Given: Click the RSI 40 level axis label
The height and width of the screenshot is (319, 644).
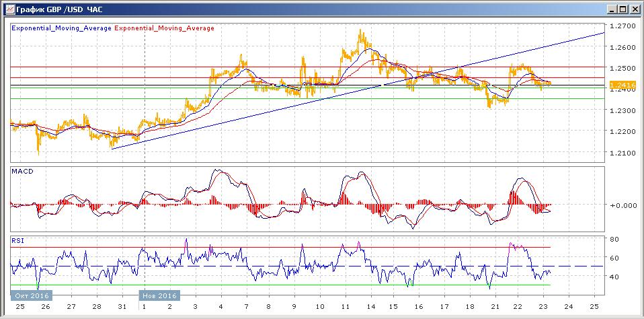Looking at the screenshot, I should click(x=614, y=277).
